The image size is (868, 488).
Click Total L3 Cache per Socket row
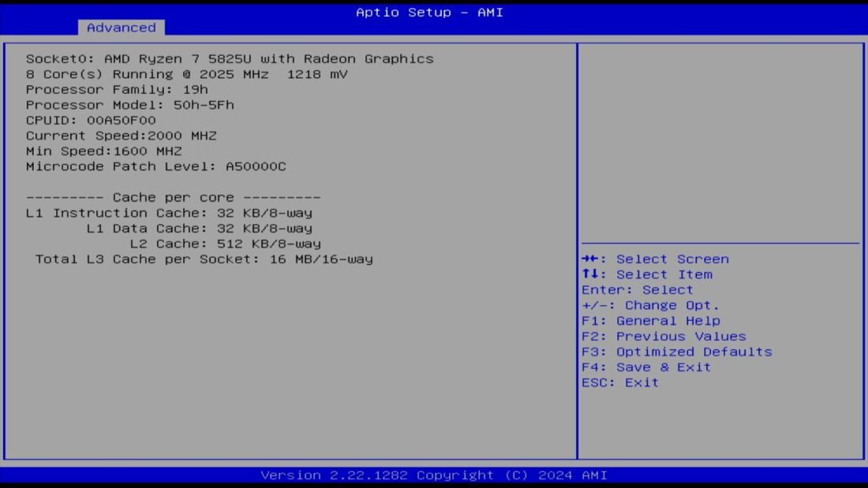[x=204, y=259]
